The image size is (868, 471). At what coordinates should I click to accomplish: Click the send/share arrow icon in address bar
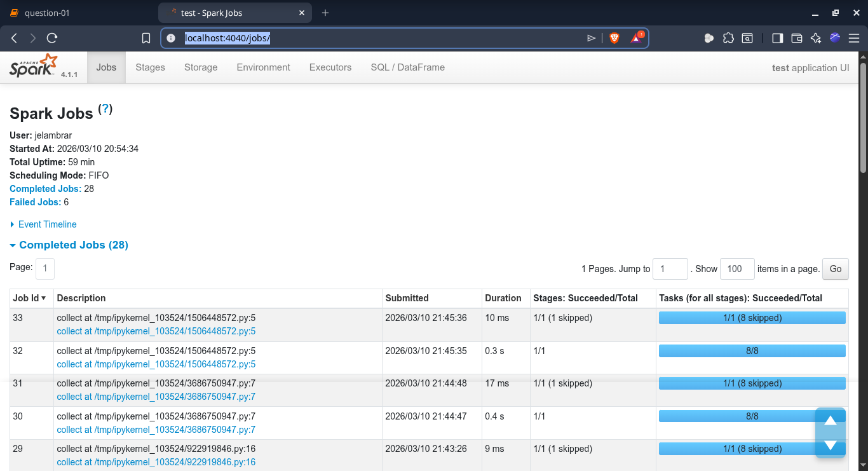[592, 38]
